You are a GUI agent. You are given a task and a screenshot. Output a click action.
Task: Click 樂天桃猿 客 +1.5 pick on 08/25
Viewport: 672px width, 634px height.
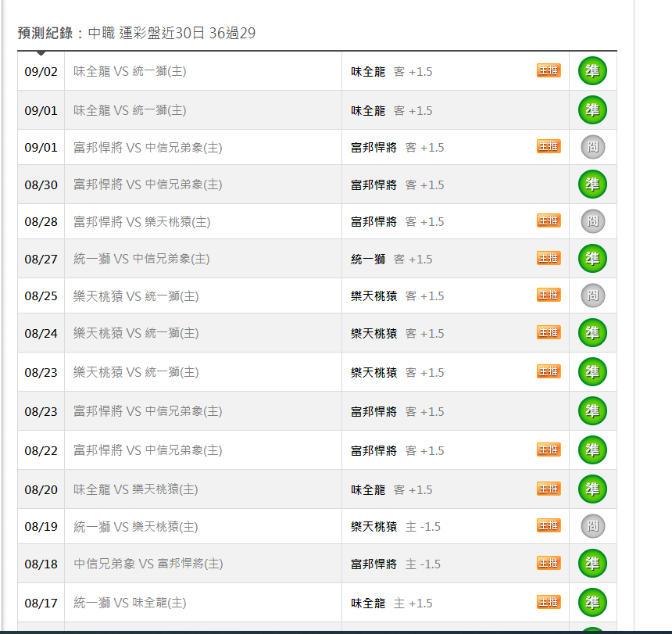click(397, 296)
